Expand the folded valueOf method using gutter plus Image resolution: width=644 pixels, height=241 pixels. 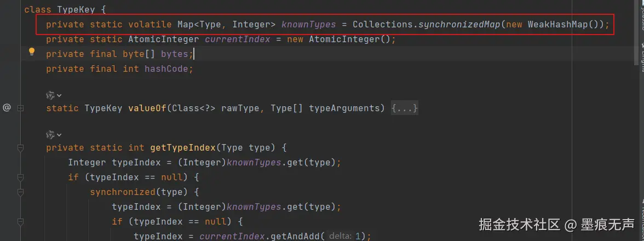click(x=21, y=108)
